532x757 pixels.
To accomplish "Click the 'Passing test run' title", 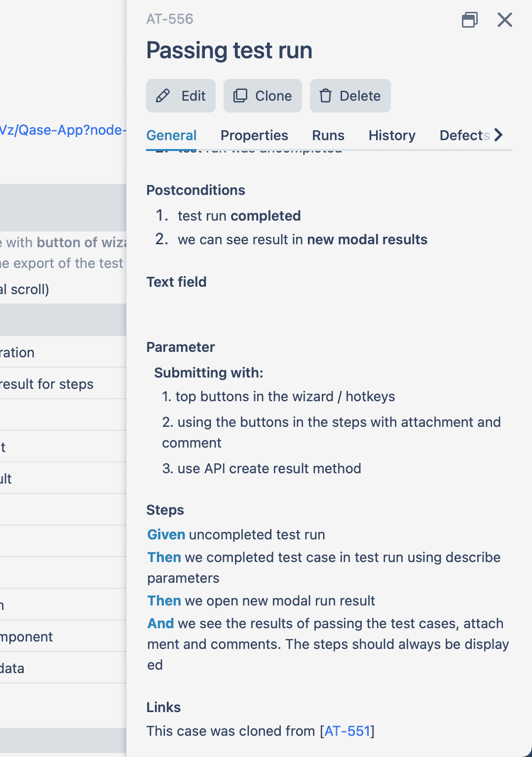I will click(229, 50).
